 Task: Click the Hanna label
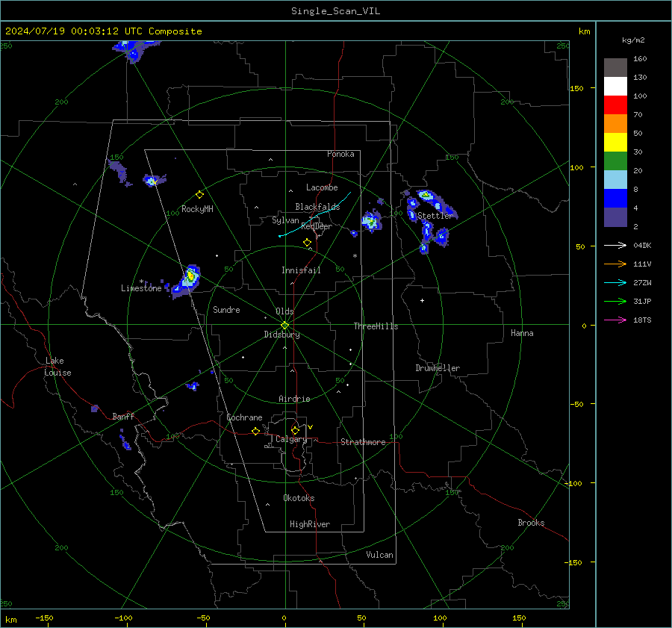coord(522,333)
